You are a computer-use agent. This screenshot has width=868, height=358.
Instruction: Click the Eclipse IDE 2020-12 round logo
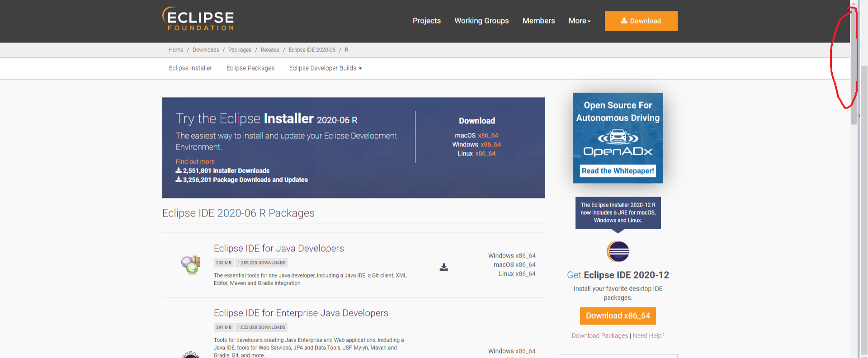(618, 252)
